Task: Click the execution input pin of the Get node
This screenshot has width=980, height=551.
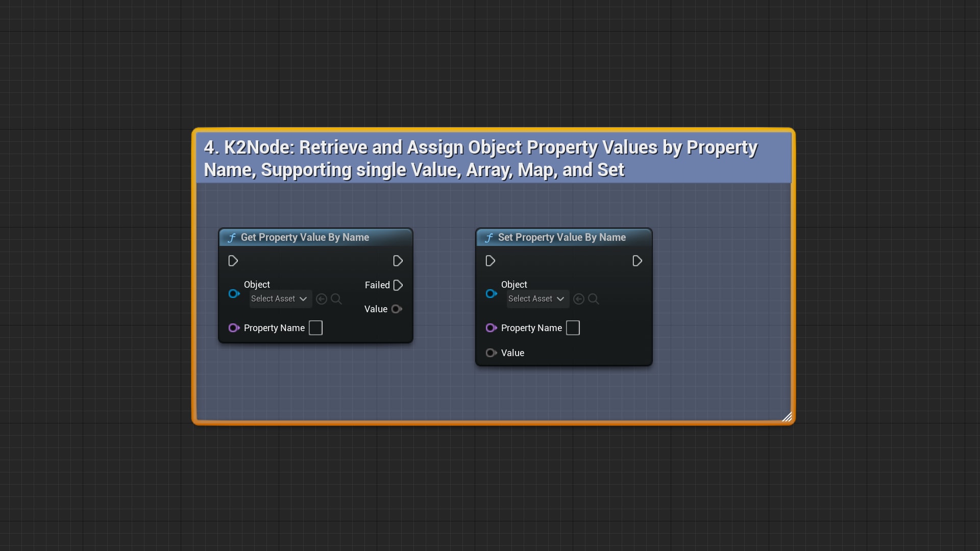Action: point(233,261)
